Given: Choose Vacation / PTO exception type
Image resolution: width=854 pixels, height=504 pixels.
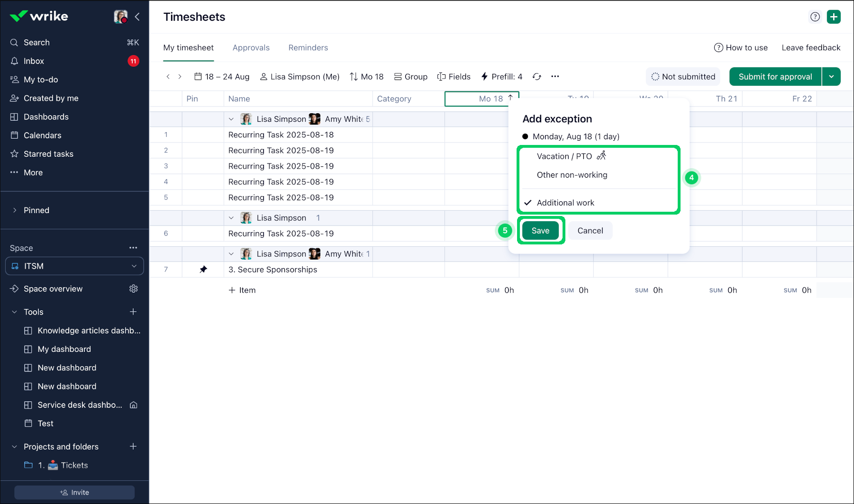Looking at the screenshot, I should coord(564,156).
